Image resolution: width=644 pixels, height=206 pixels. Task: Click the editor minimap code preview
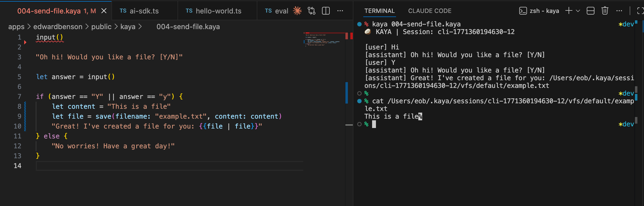pos(322,40)
